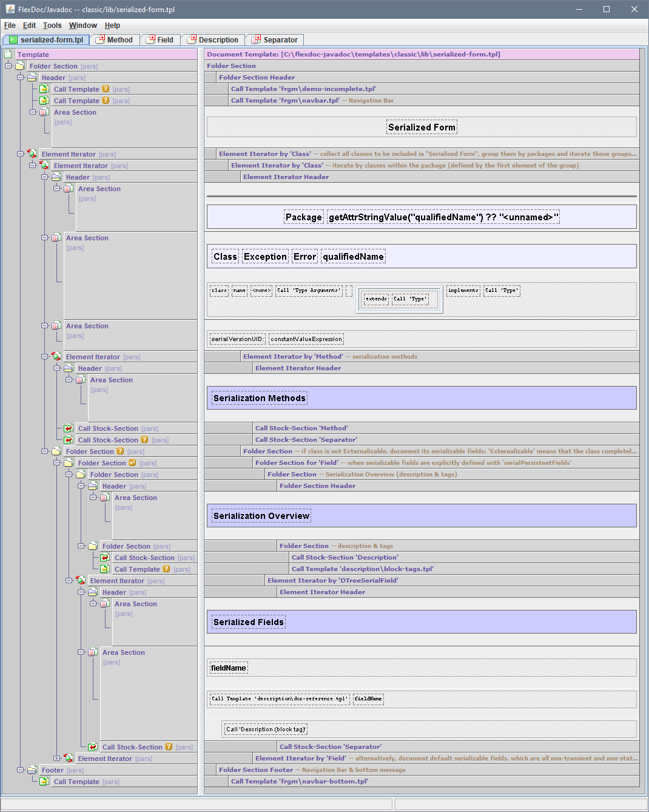Select the 'Serialized Form' label control

pos(422,127)
